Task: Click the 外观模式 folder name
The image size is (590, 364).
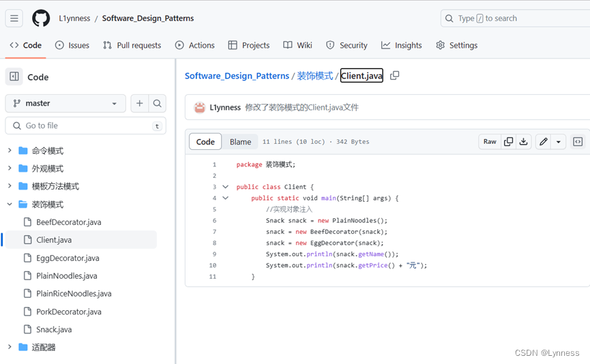Action: (48, 168)
